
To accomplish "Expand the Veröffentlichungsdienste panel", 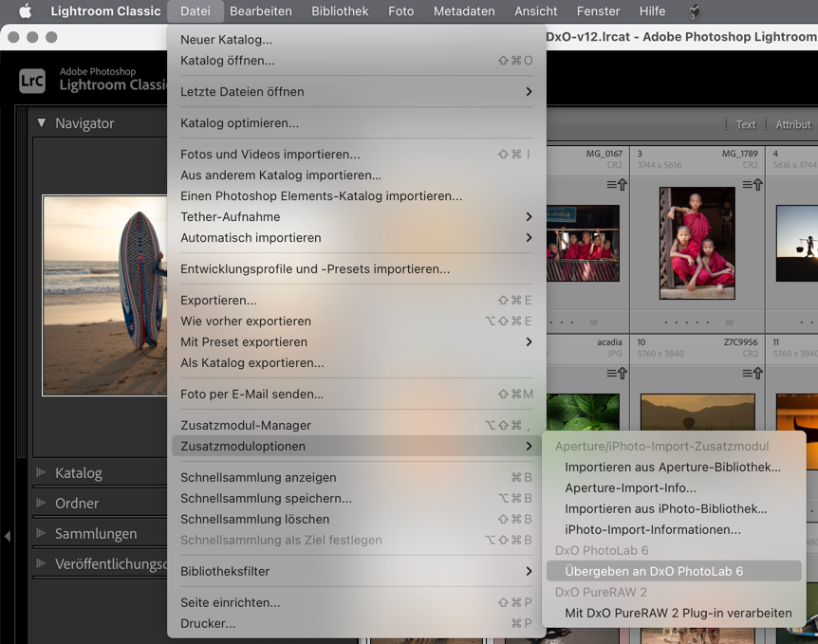I will point(41,563).
